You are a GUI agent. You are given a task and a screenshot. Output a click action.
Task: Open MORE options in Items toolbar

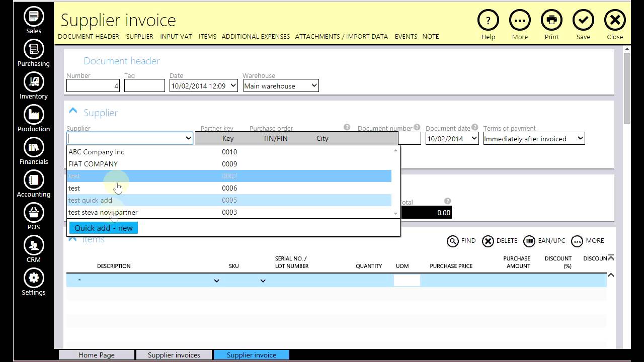(577, 241)
